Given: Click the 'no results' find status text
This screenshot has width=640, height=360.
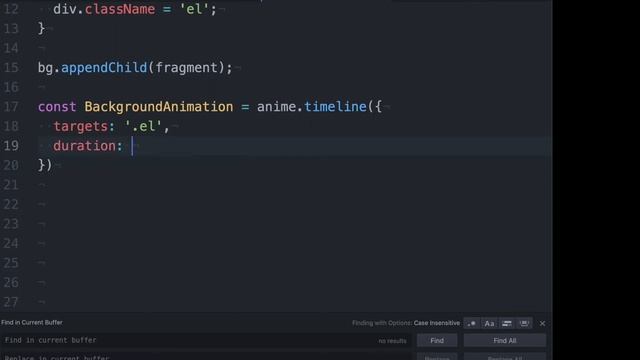Looking at the screenshot, I should (392, 341).
